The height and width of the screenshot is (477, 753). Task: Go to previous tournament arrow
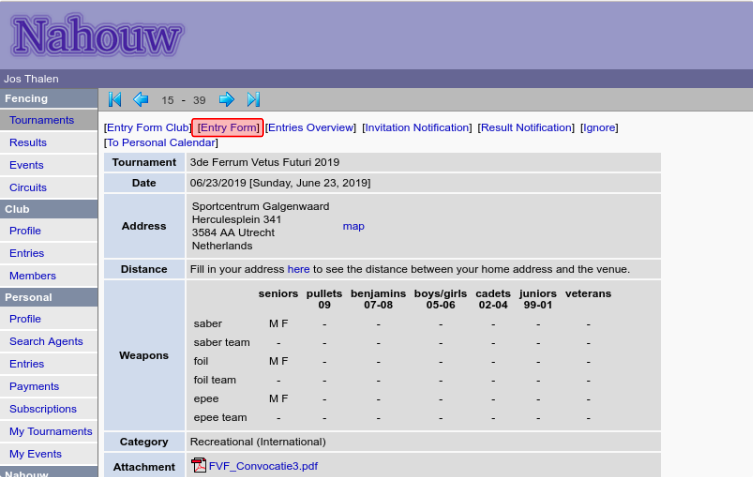point(141,99)
